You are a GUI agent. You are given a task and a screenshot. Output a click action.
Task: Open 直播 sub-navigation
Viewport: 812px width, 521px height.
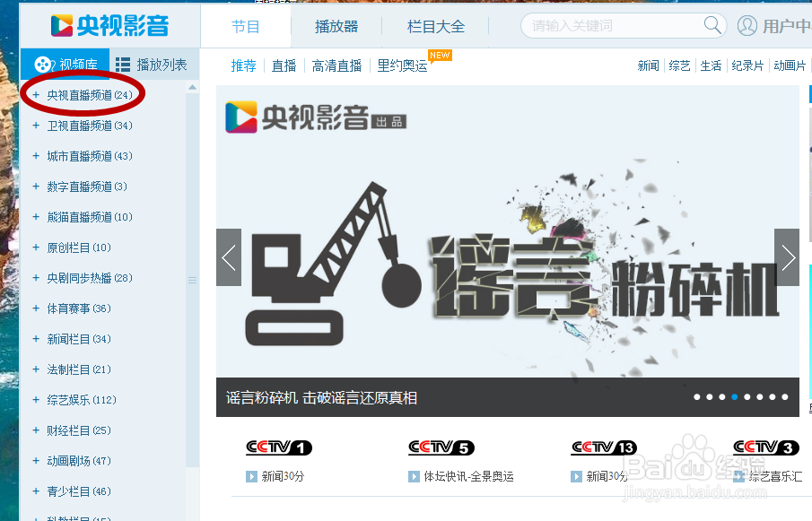pos(284,65)
